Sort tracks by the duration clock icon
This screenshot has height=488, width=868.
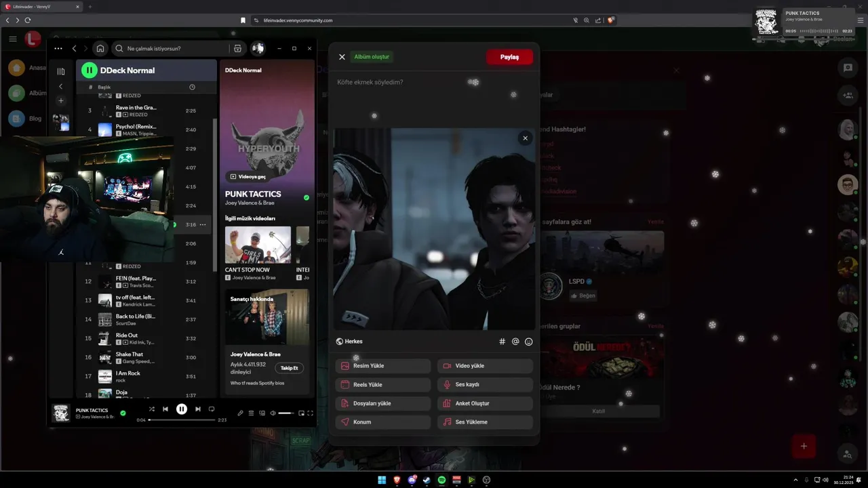[x=192, y=87]
